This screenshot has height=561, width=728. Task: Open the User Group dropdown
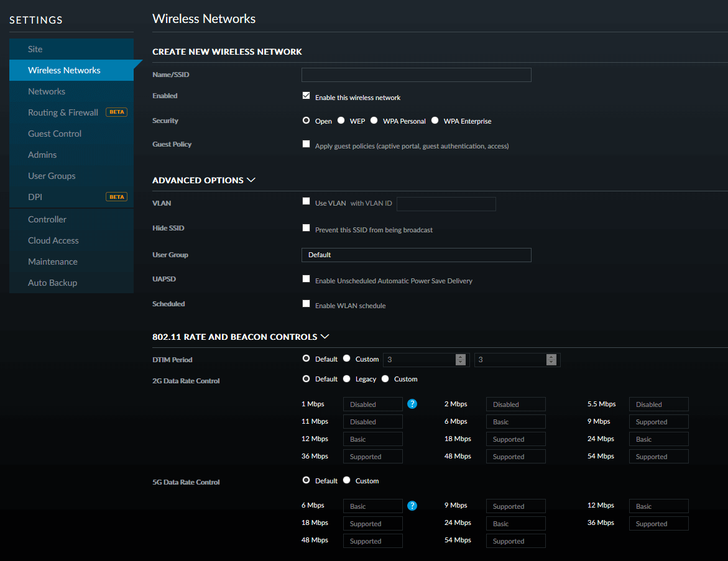click(x=416, y=255)
